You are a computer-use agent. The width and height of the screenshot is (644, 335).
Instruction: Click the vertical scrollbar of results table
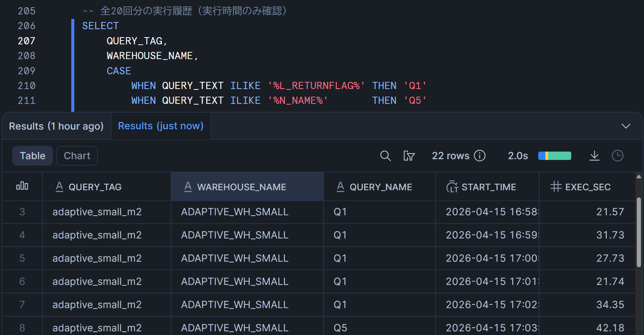point(639,232)
